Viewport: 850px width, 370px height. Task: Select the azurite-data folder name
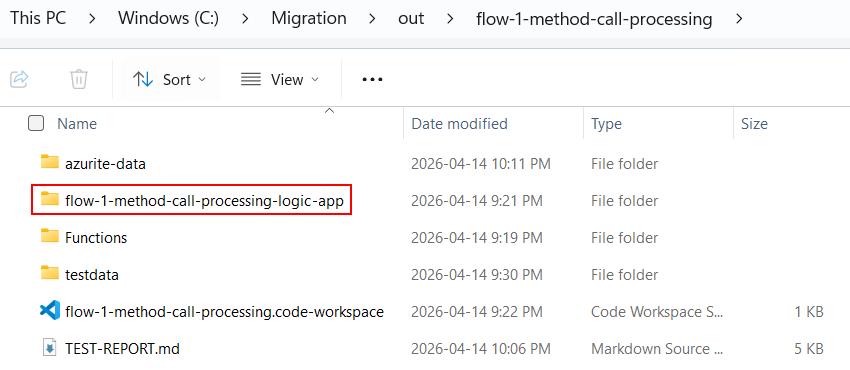(105, 164)
